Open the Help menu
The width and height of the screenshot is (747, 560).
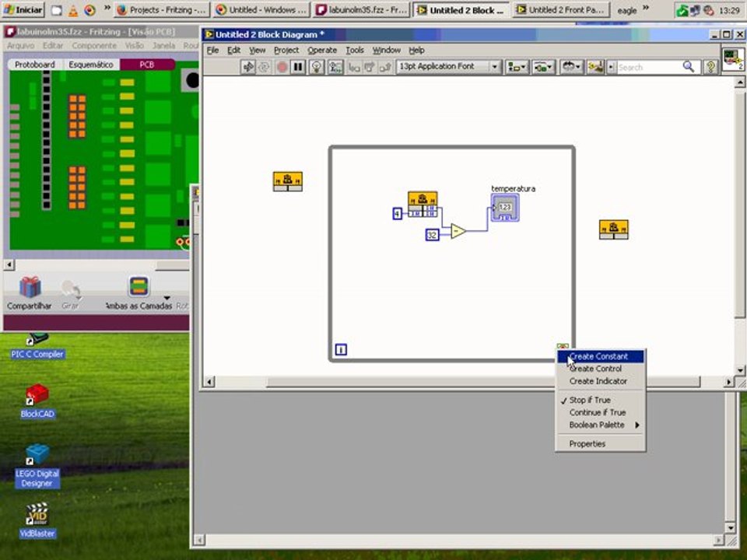[416, 50]
